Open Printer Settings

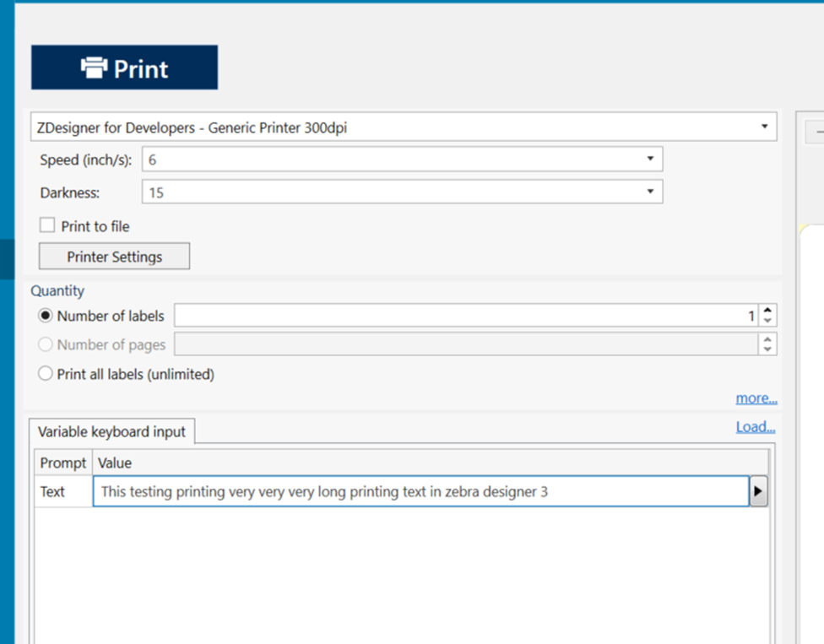[114, 256]
